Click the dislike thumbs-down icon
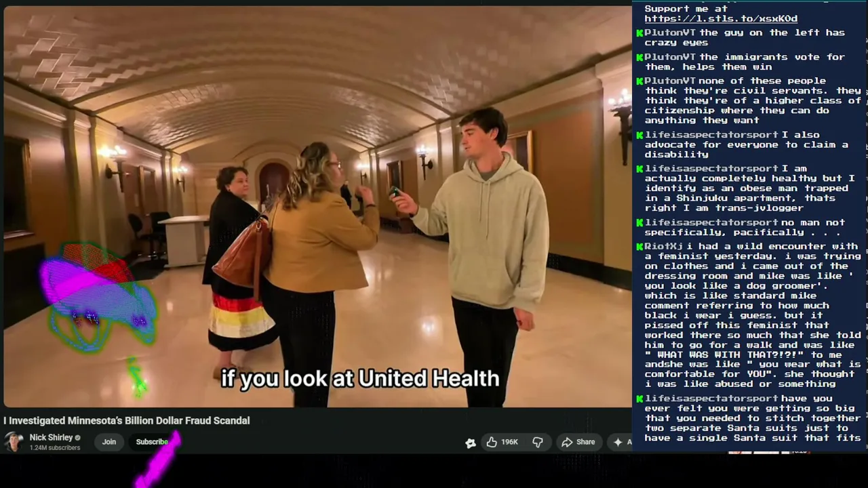Viewport: 868px width, 488px height. [x=538, y=442]
